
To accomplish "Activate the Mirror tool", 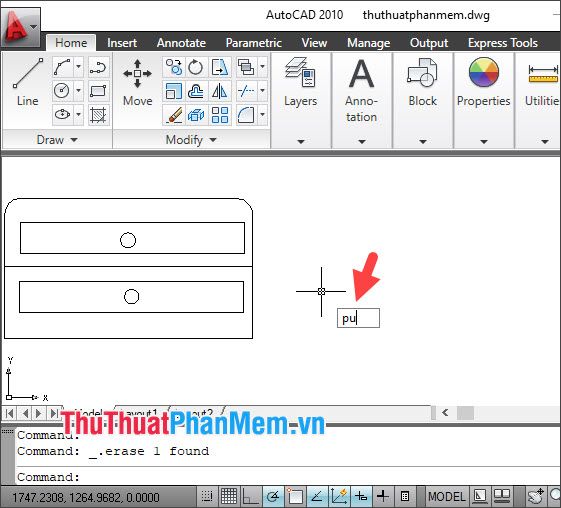I will [219, 91].
